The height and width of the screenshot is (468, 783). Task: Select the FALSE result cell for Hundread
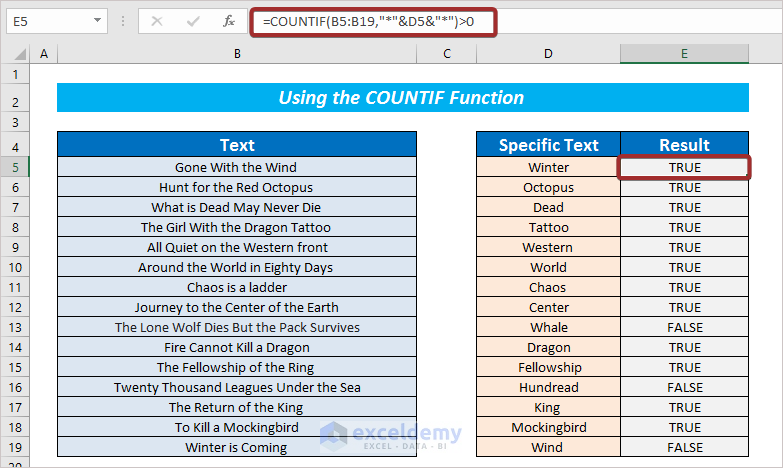click(x=684, y=387)
